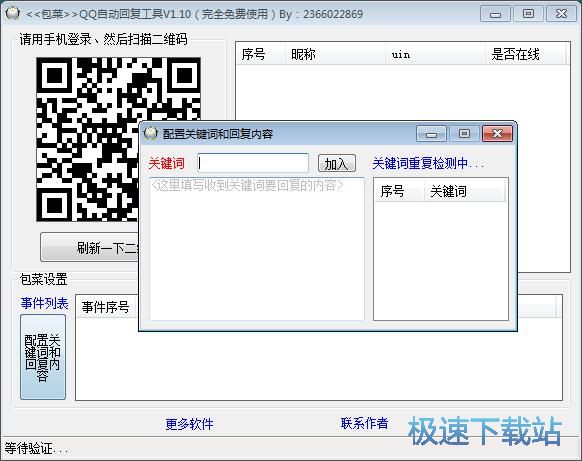
Task: Click the 刷新一下二维码 refresh button
Action: pyautogui.click(x=90, y=248)
